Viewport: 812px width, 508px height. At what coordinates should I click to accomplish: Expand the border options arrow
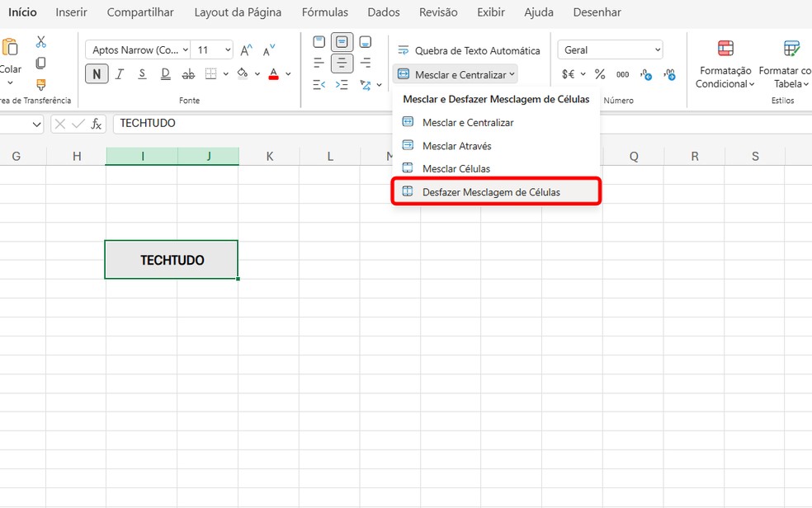224,73
